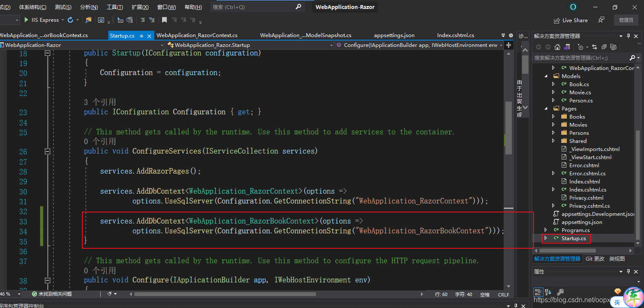The width and height of the screenshot is (644, 308).
Task: Select the Pending Changes Filter clock icon
Action: pos(580,47)
